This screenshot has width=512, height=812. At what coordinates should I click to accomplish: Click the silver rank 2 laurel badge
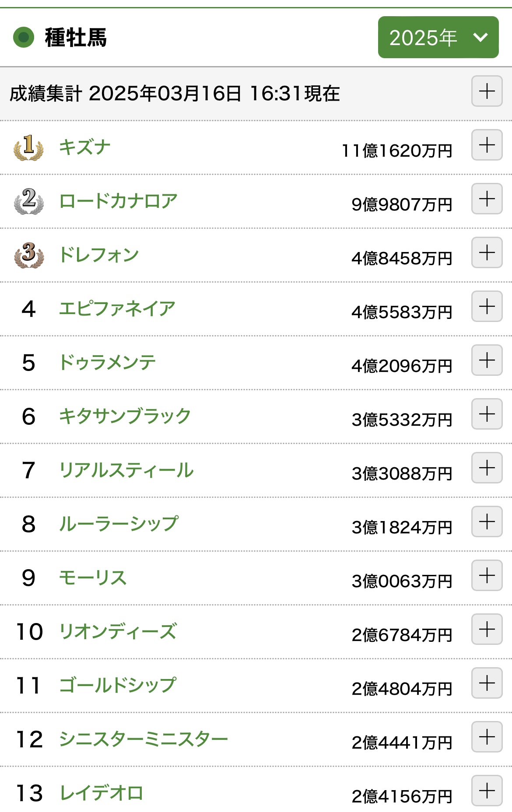pyautogui.click(x=29, y=201)
